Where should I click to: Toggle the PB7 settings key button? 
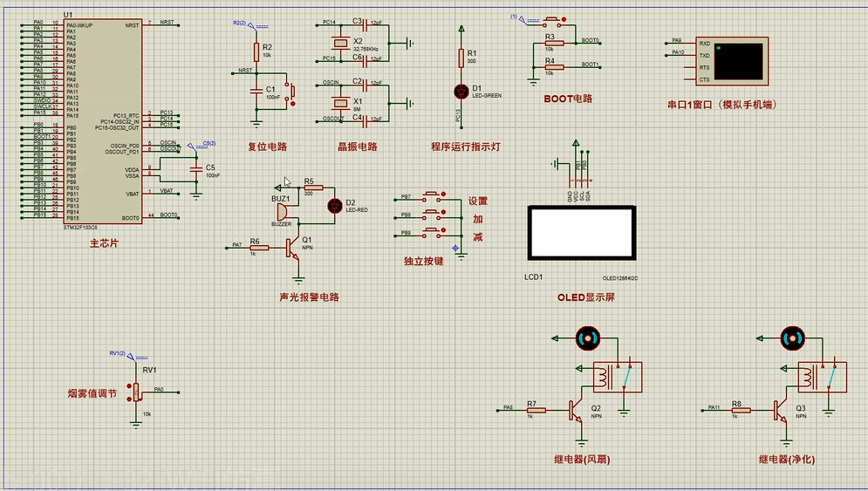tap(434, 195)
